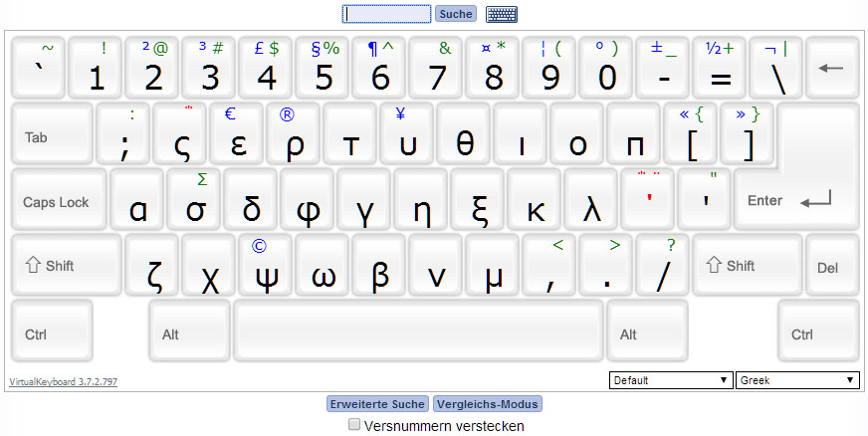Click the number 5 key with § and %
This screenshot has height=436, width=868.
322,68
